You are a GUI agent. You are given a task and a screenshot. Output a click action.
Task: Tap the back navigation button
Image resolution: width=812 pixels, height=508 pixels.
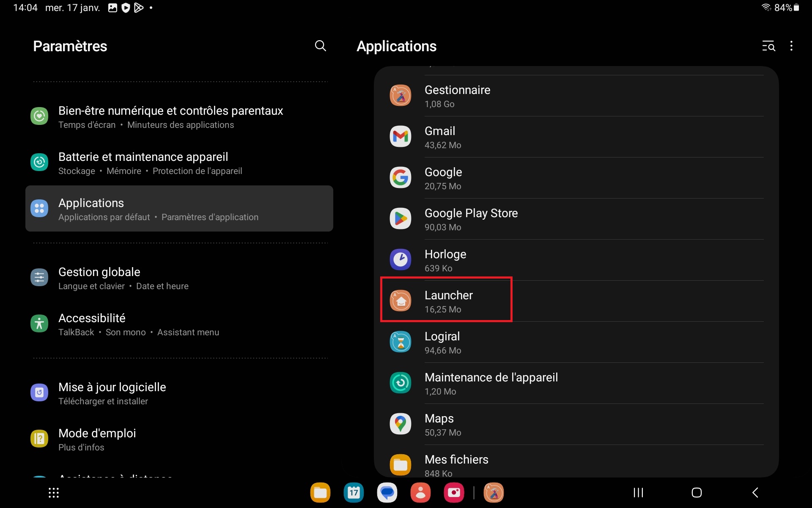(755, 493)
